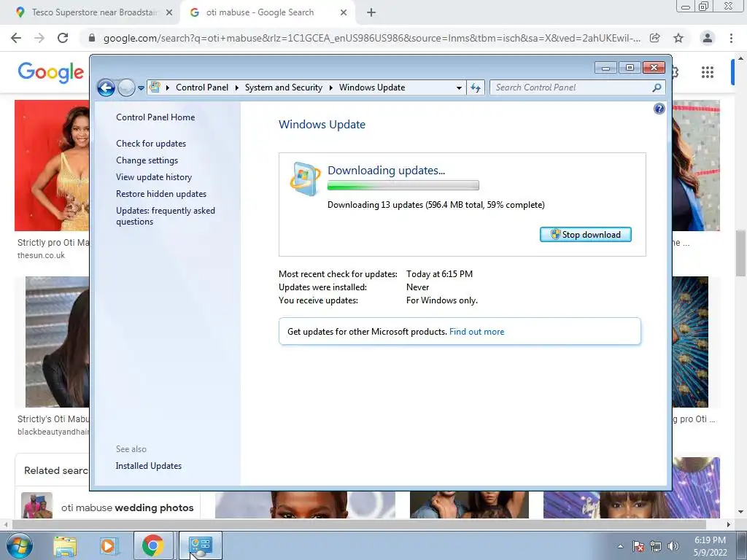Viewport: 747px width, 560px height.
Task: Click Chrome back navigation arrow
Action: tap(16, 38)
